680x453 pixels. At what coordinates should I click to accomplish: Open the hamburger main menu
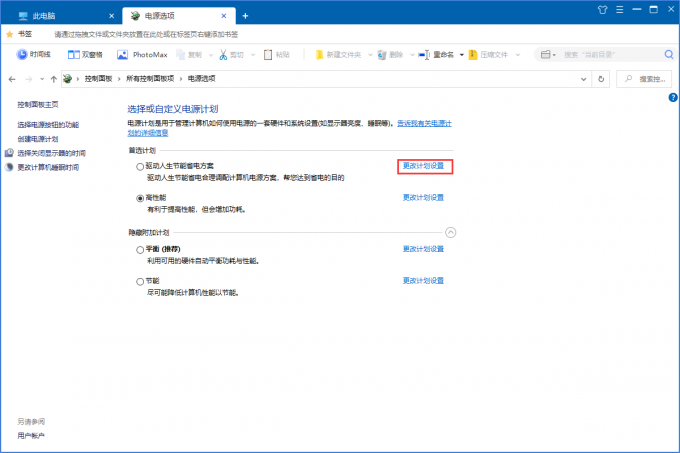click(x=620, y=10)
